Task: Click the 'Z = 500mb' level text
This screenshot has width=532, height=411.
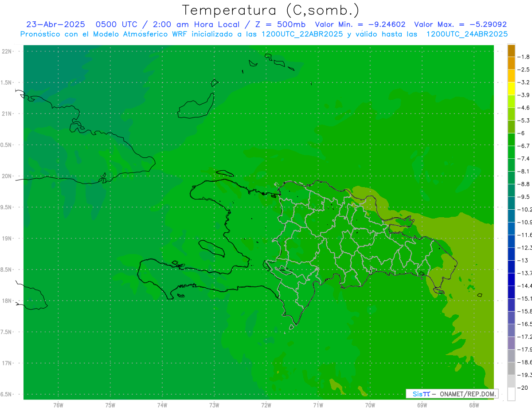Action: tap(282, 24)
